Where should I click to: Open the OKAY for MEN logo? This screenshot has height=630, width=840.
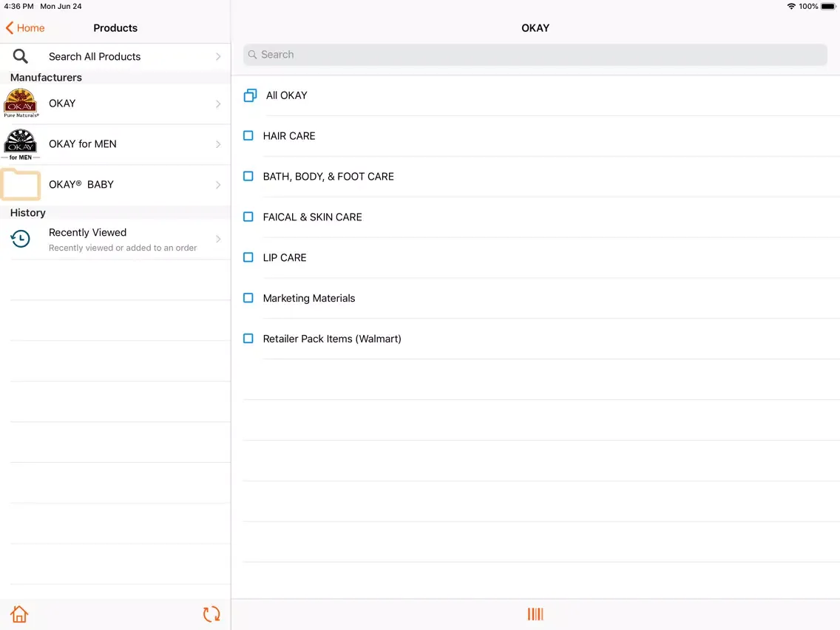pos(21,144)
